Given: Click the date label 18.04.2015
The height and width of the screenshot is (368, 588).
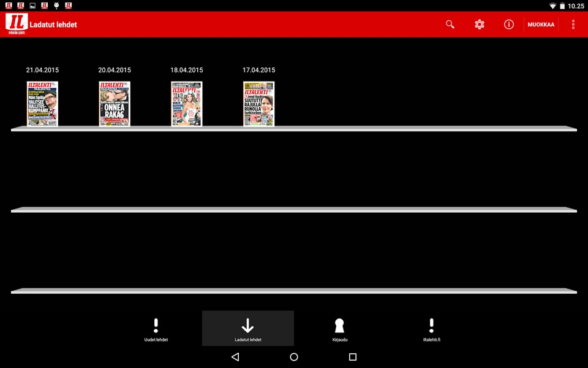Looking at the screenshot, I should pos(187,70).
